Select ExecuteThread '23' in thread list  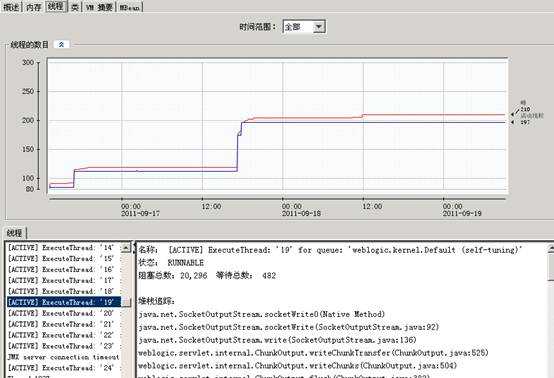[x=64, y=346]
